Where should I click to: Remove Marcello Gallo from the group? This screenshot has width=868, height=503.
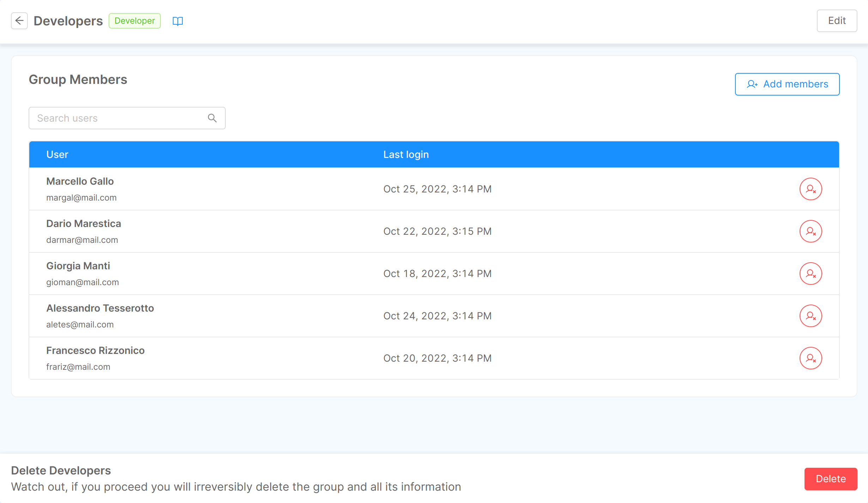[811, 189]
